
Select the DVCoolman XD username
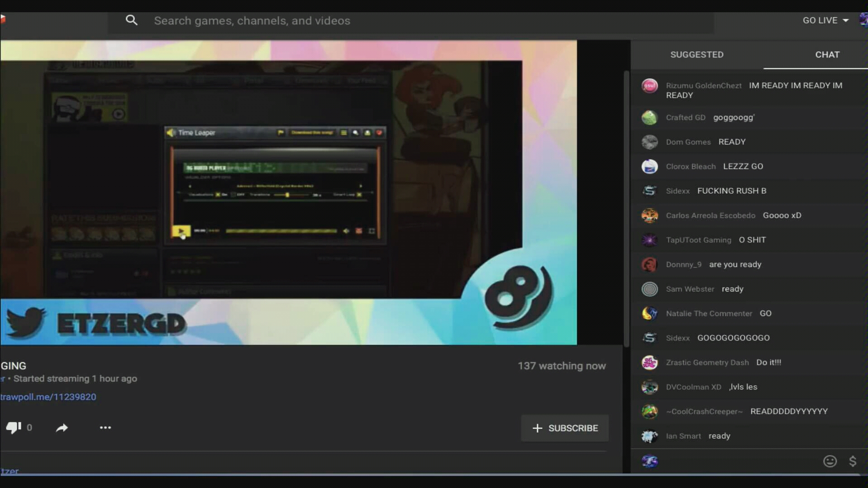coord(693,387)
